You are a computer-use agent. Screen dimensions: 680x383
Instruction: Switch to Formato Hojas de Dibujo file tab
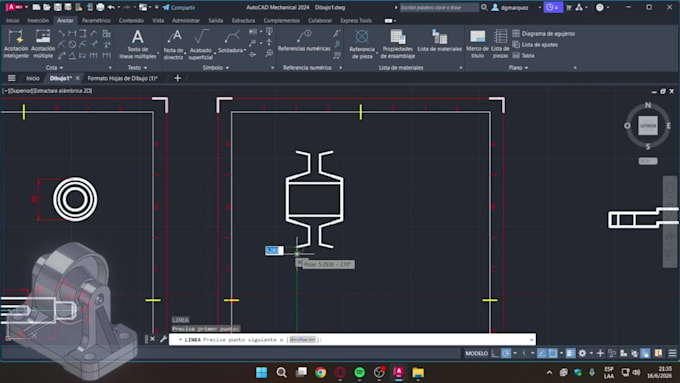pos(122,78)
